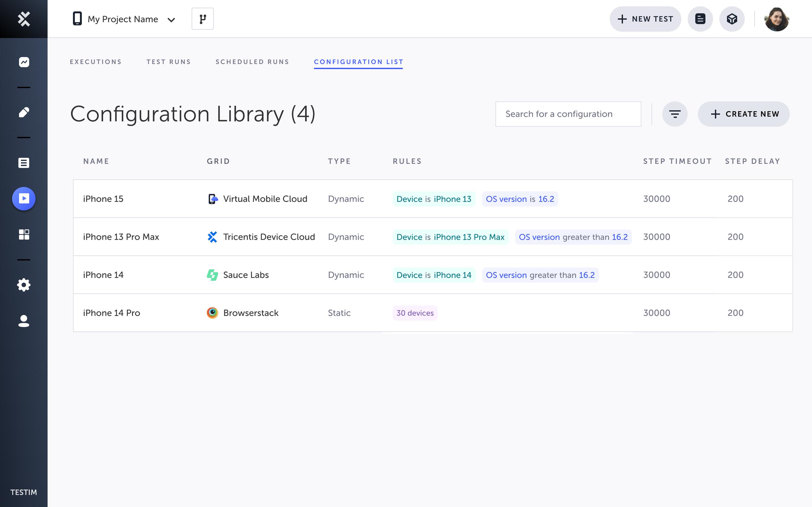Click the New Test button

coord(645,19)
